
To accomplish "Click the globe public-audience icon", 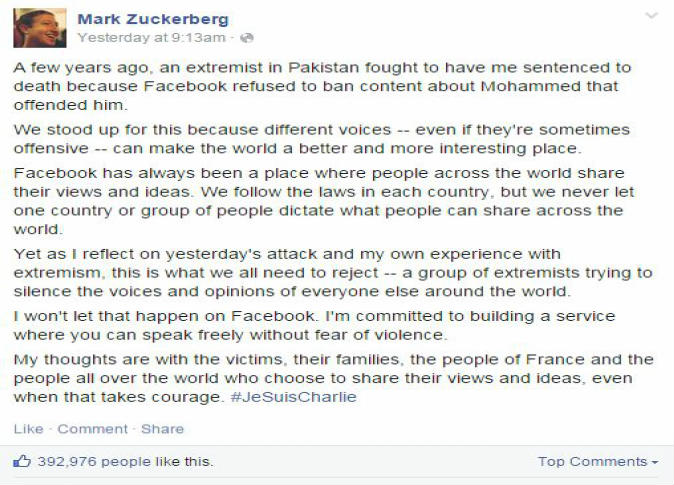I will (247, 38).
